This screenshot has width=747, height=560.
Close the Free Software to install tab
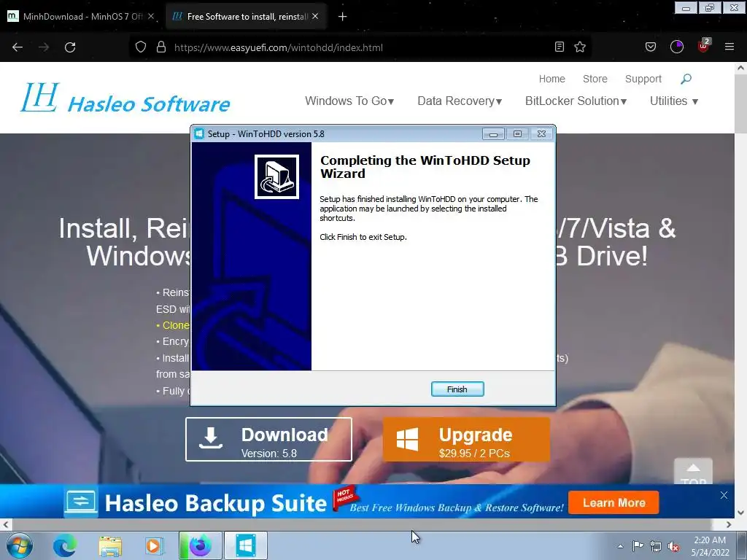click(x=315, y=16)
